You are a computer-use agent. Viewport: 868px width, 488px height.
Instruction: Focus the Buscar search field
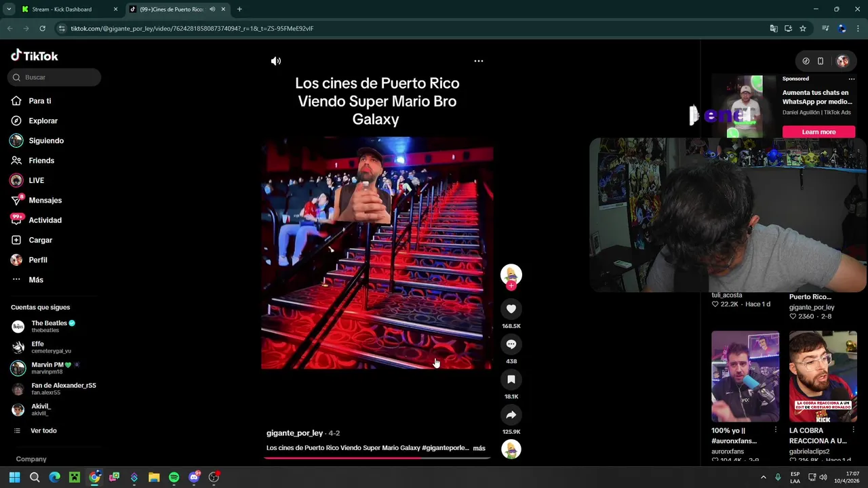point(54,77)
